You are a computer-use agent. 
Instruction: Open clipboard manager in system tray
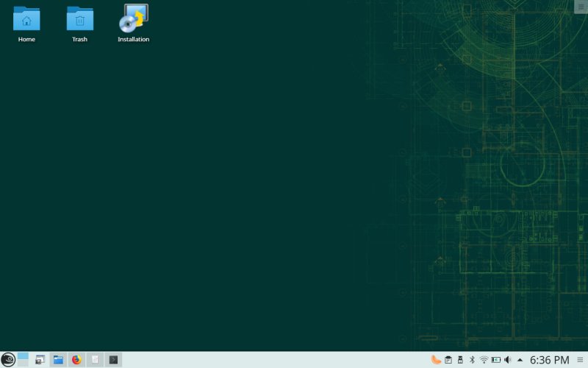(x=448, y=360)
